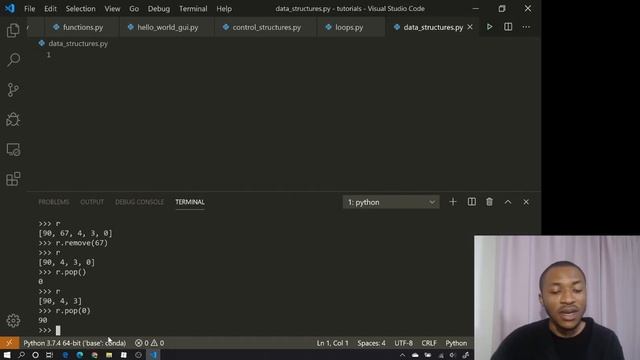The image size is (640, 360).
Task: Maximize the panel with up chevron
Action: pyautogui.click(x=508, y=202)
